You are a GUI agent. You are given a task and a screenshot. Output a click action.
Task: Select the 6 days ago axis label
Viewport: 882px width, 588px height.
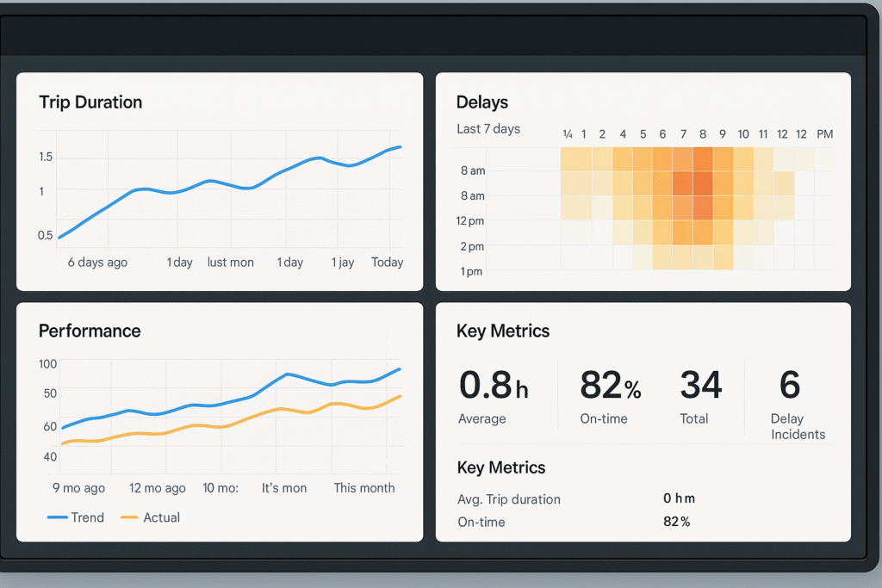click(x=97, y=262)
